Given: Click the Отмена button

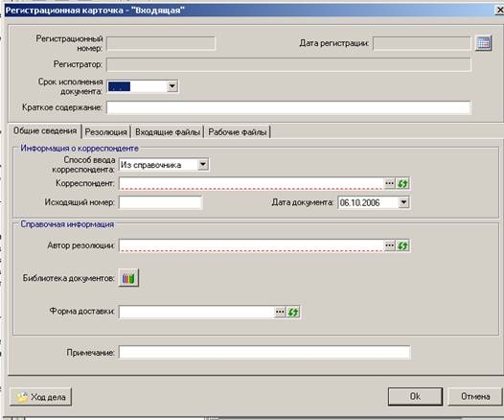Looking at the screenshot, I should tap(475, 396).
